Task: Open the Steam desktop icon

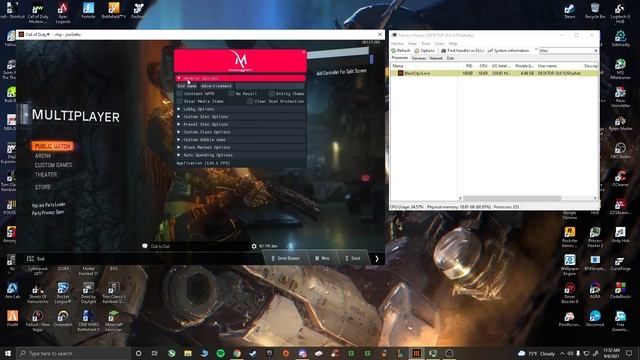Action: [569, 11]
